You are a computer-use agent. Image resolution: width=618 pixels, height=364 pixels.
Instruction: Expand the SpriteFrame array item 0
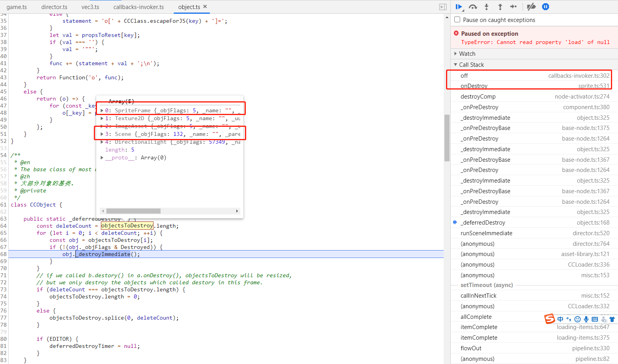coord(102,111)
